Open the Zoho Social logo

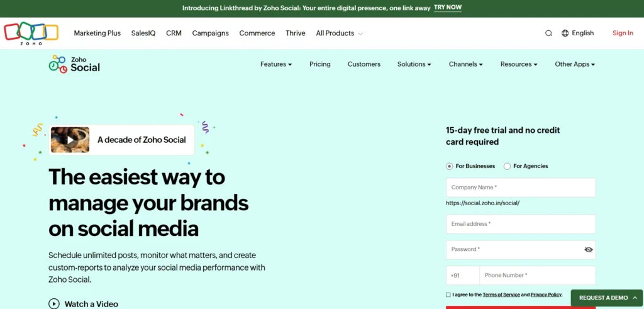pyautogui.click(x=74, y=64)
